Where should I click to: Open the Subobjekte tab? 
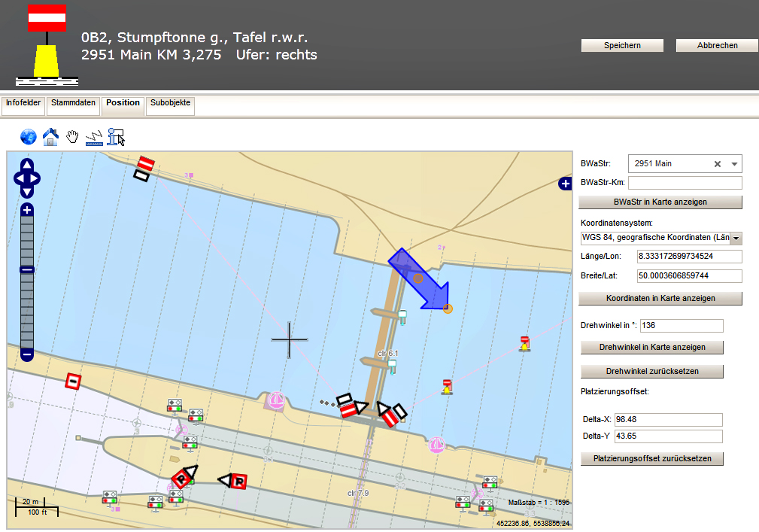(171, 103)
